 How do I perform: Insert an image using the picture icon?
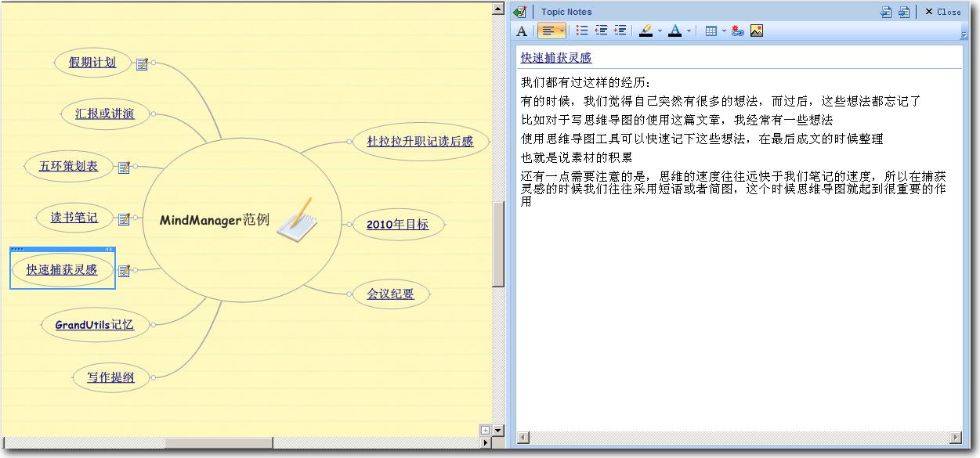point(757,31)
